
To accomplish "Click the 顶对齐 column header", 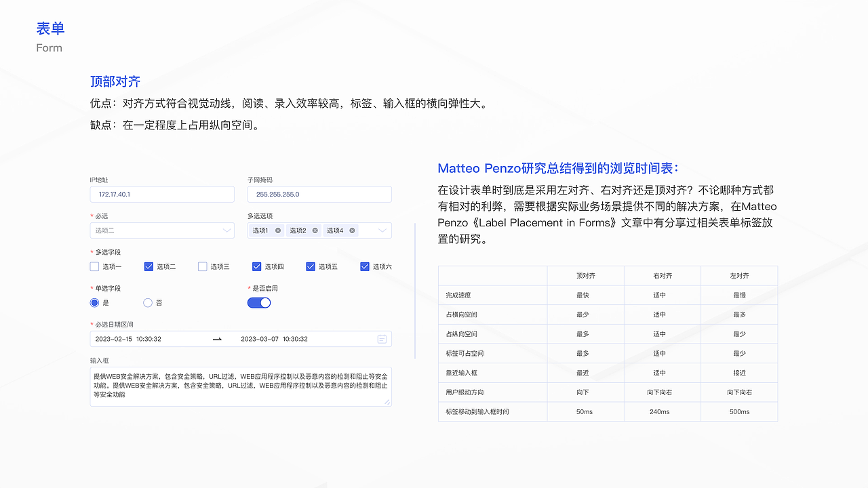I will coord(586,276).
